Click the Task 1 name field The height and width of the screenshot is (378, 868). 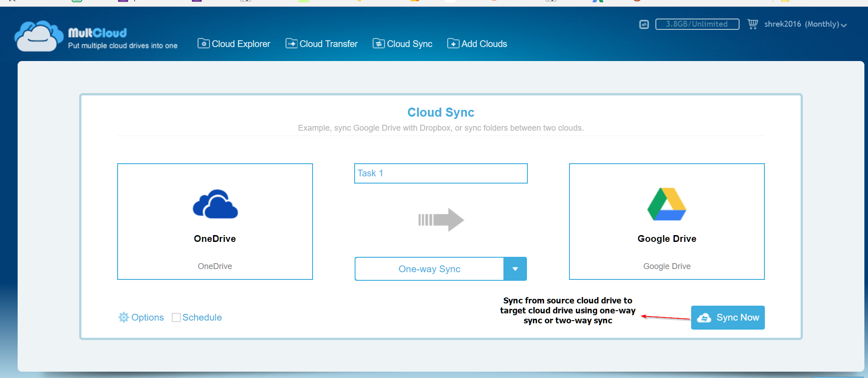point(441,173)
